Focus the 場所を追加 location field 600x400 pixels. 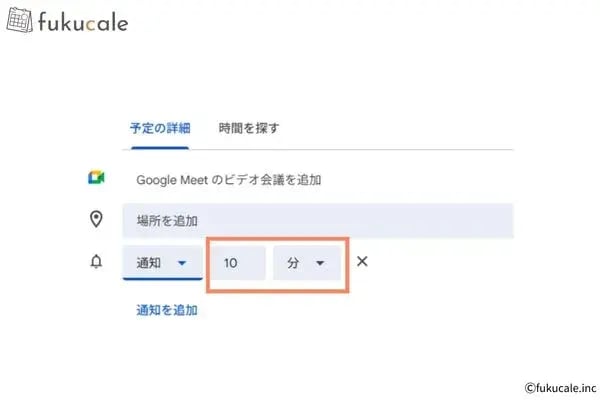tap(318, 220)
